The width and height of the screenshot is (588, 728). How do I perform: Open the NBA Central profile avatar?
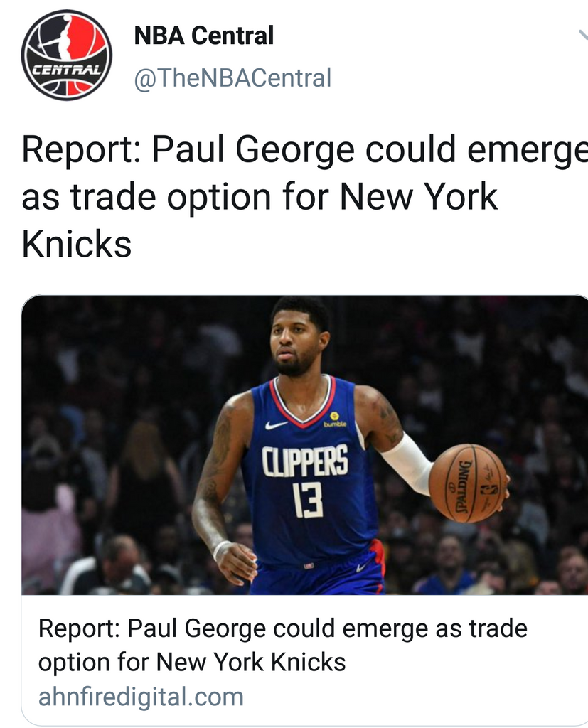66,55
